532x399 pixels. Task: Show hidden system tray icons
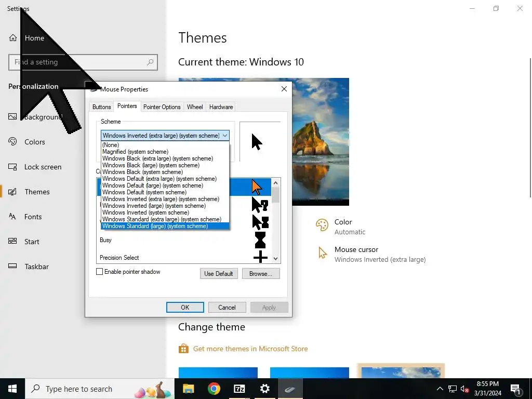click(x=440, y=389)
